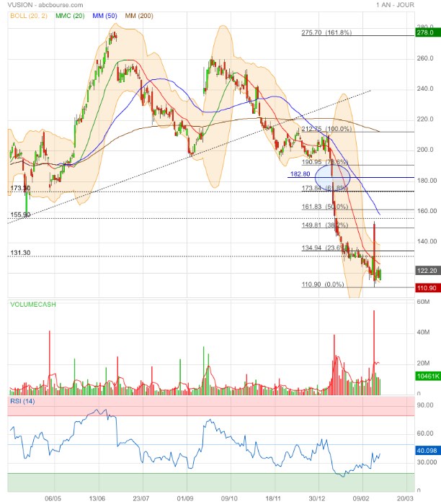
Task: Click the blue 40.098 RSI value tag
Action: 425,451
